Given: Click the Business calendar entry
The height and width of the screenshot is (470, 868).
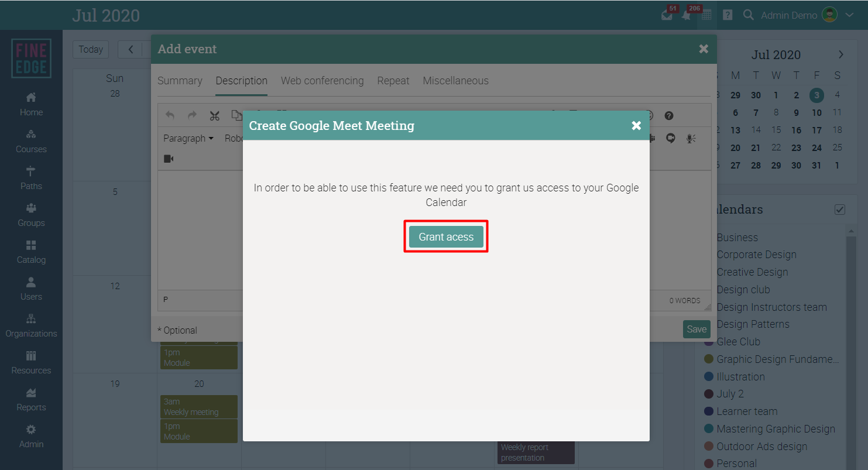Looking at the screenshot, I should [737, 238].
